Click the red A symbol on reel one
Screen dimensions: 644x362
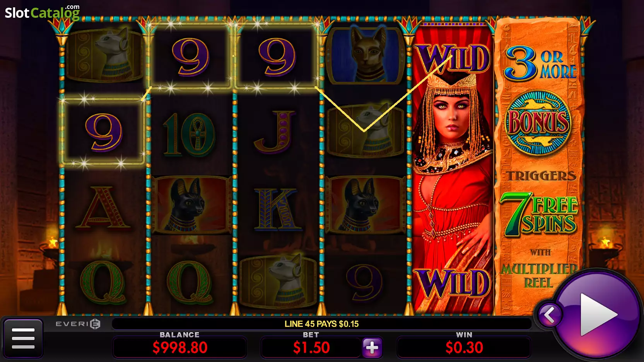point(102,207)
